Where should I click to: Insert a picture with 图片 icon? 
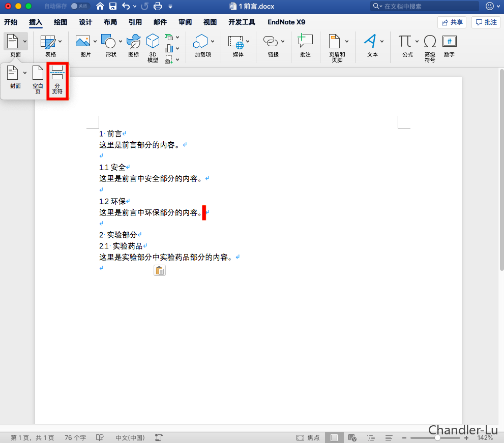coord(83,42)
